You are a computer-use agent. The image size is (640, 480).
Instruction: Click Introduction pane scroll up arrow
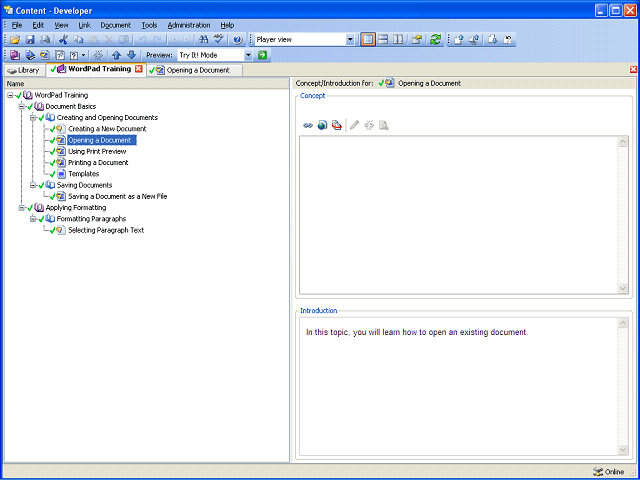coord(623,323)
